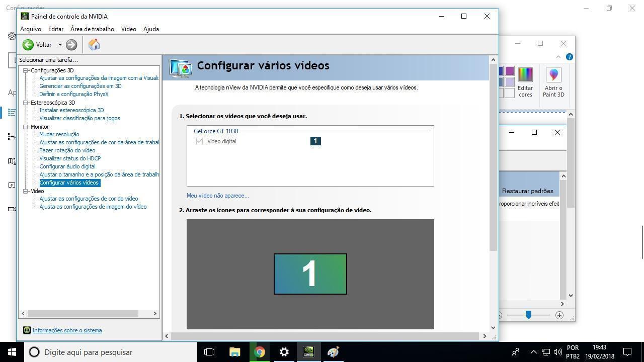
Task: Open the Ajuda menu
Action: tap(151, 29)
